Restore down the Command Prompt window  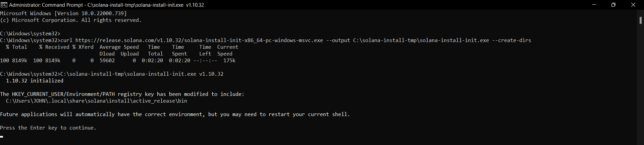pos(613,5)
